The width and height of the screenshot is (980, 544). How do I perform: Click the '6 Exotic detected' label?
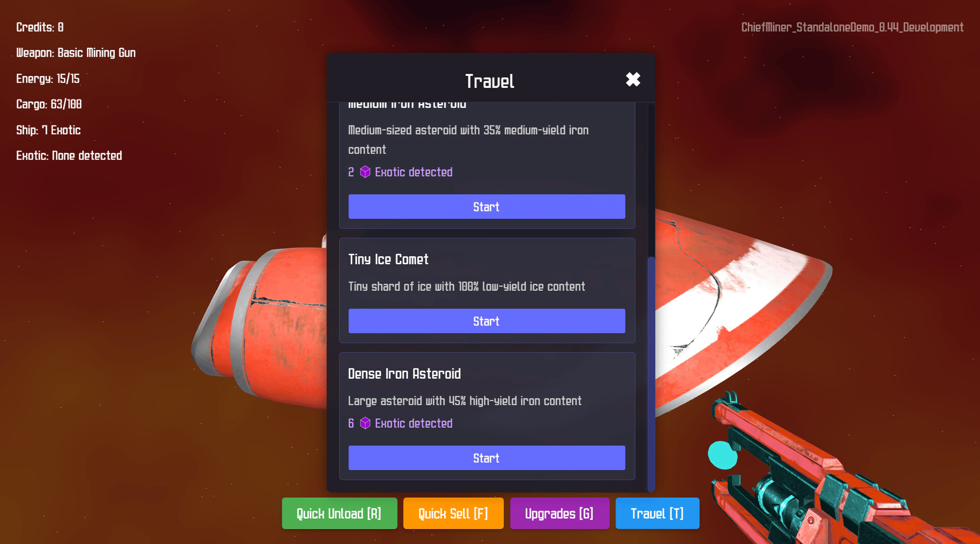[400, 423]
